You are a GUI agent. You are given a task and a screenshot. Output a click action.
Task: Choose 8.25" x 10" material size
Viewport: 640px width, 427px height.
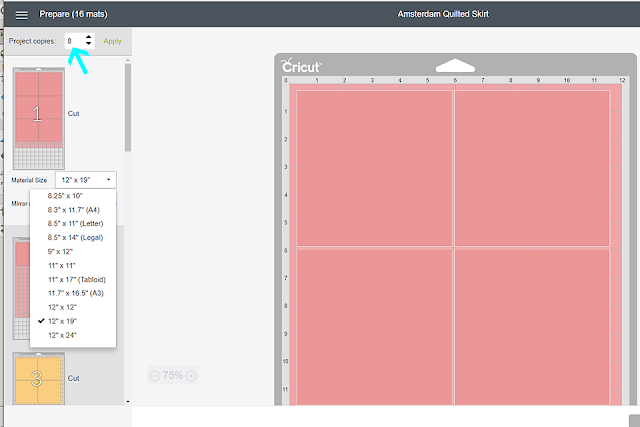click(65, 196)
